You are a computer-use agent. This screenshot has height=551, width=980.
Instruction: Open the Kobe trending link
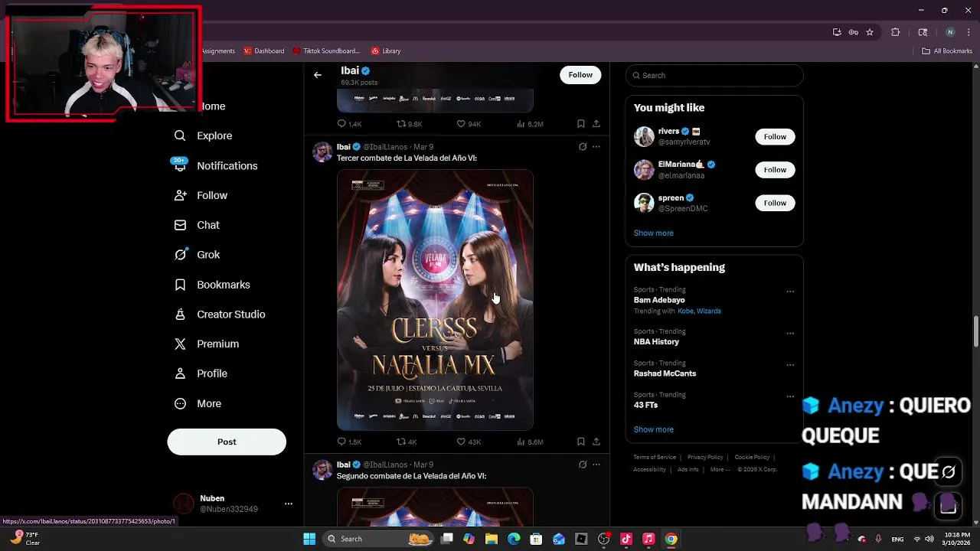(685, 311)
